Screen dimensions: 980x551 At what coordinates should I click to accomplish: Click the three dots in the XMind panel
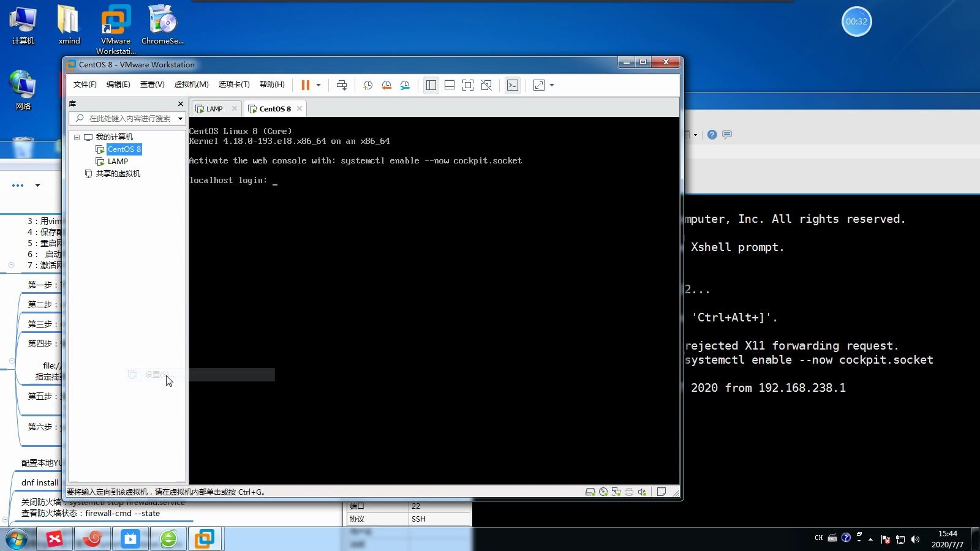18,186
